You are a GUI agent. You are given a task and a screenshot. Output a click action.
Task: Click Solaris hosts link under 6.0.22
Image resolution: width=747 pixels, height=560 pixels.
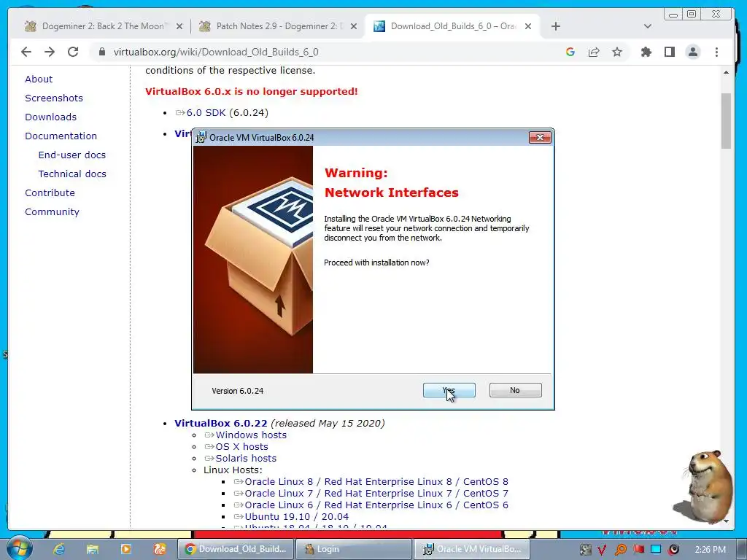coord(246,458)
